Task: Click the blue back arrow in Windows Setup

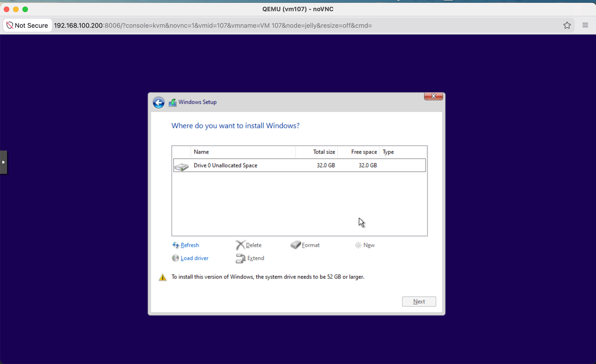Action: pyautogui.click(x=158, y=103)
